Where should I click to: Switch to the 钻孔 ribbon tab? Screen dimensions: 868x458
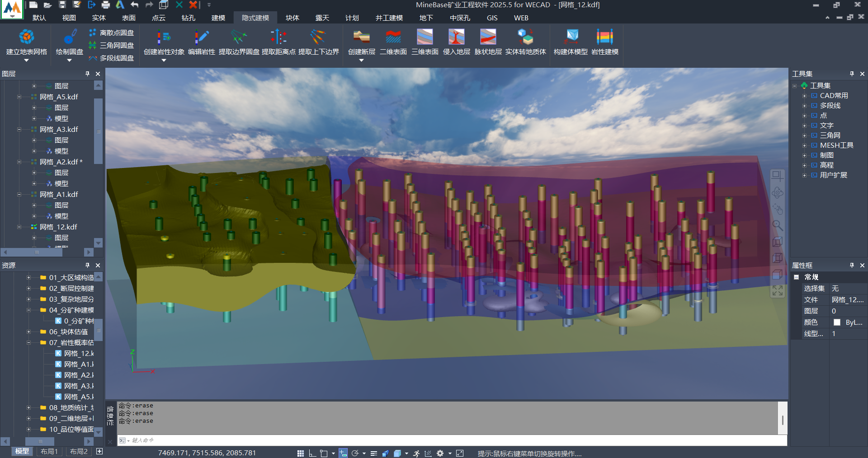click(188, 18)
